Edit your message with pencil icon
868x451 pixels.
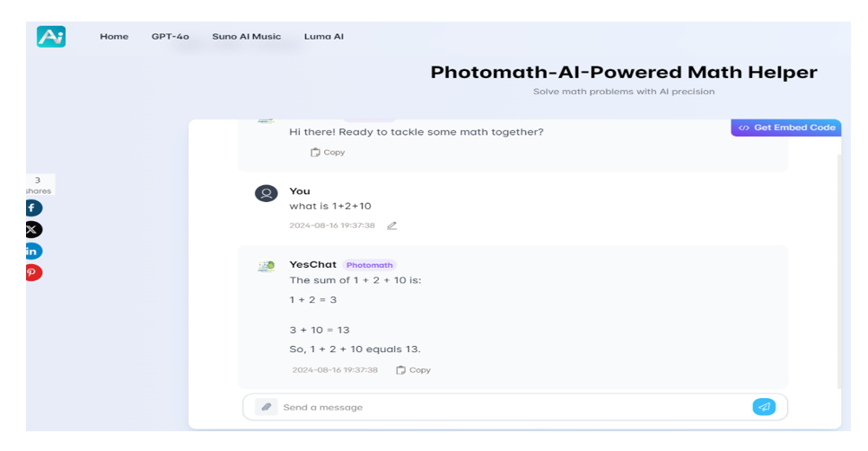pos(391,225)
